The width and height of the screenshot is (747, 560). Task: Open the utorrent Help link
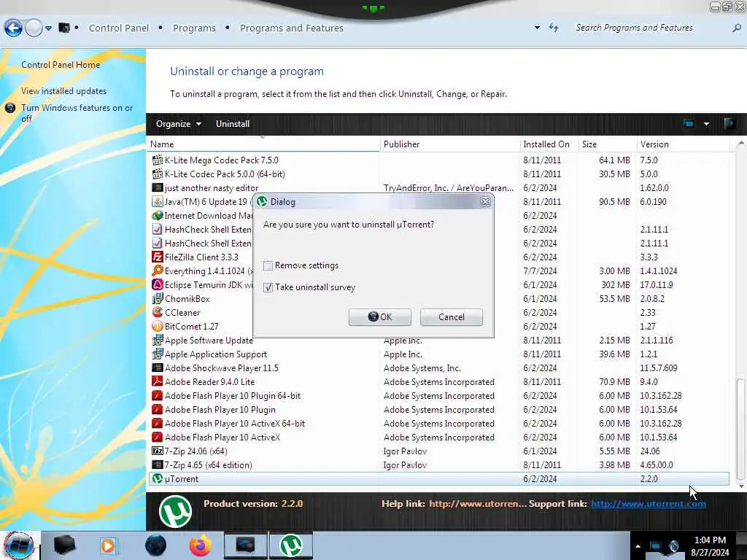(477, 504)
